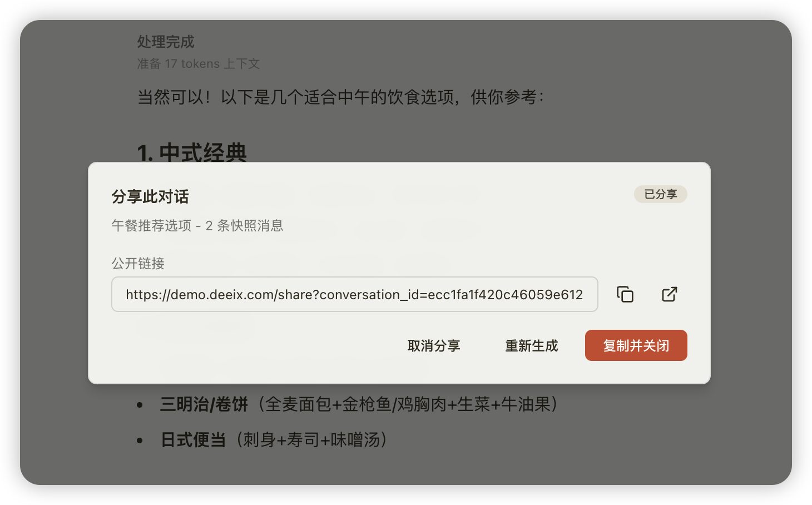
Task: Click the 复制并关闭 button
Action: [636, 345]
